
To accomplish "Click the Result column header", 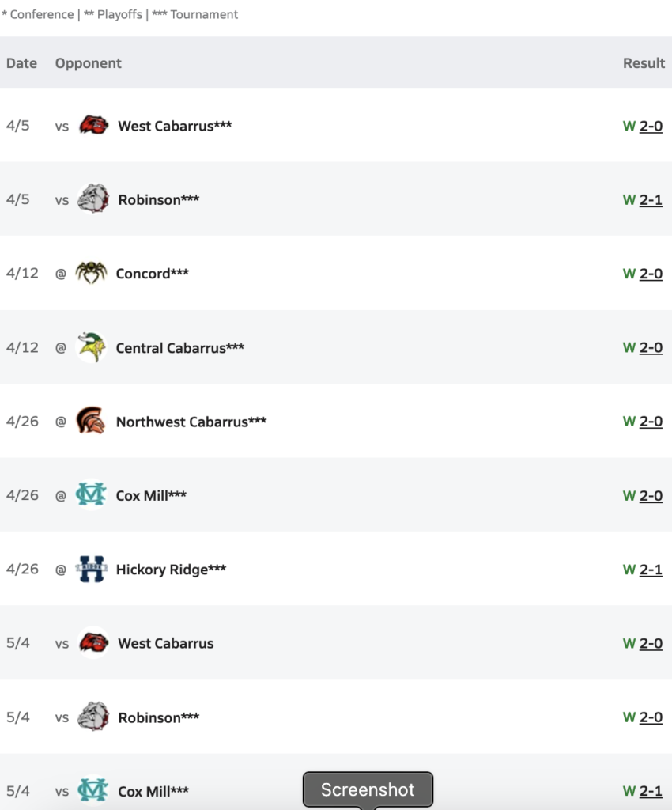I will [x=644, y=63].
